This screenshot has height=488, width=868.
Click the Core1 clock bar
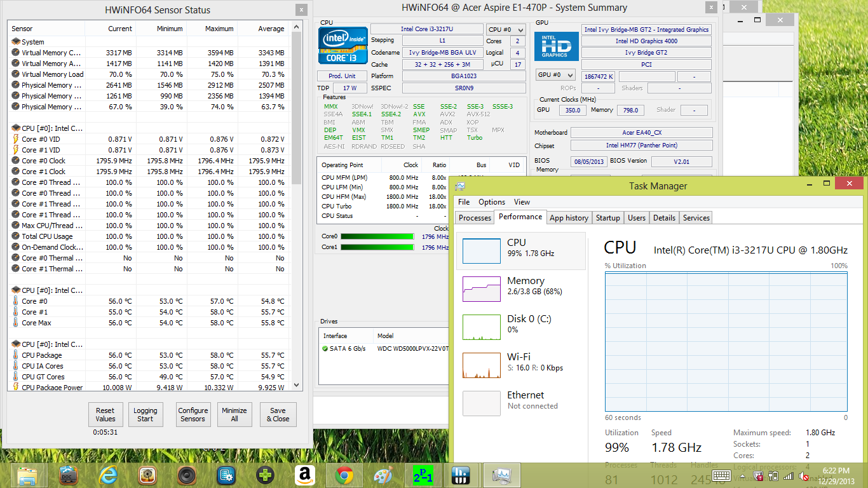379,247
